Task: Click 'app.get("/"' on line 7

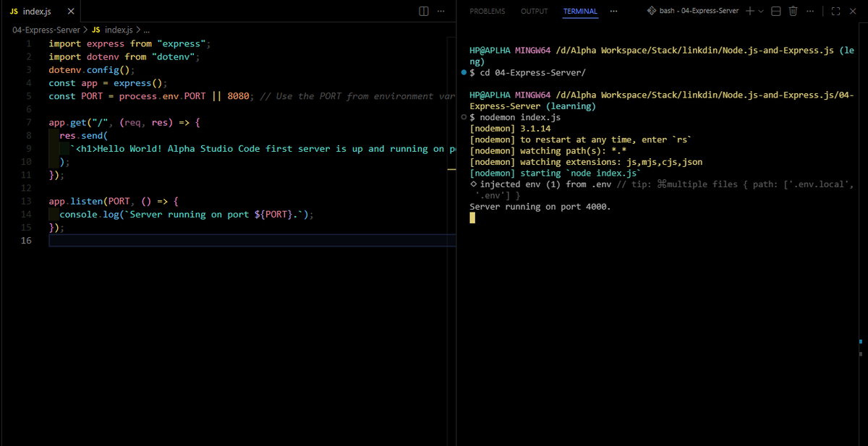Action: 78,122
